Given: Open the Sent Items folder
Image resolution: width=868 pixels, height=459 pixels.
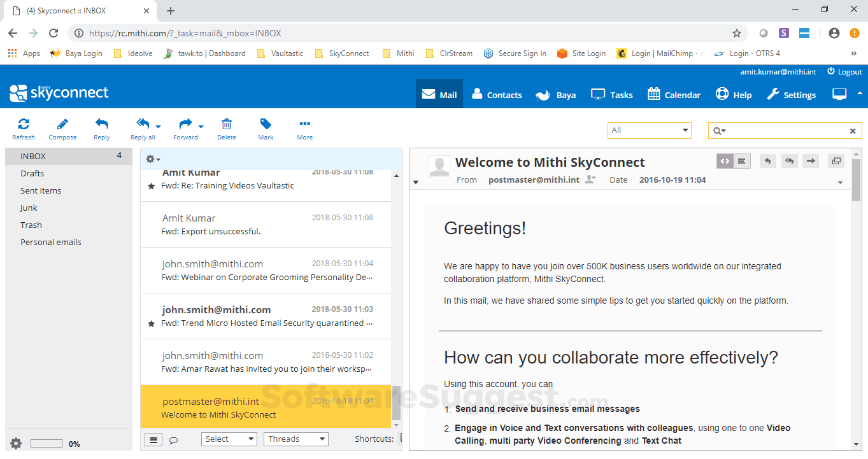Looking at the screenshot, I should 41,190.
